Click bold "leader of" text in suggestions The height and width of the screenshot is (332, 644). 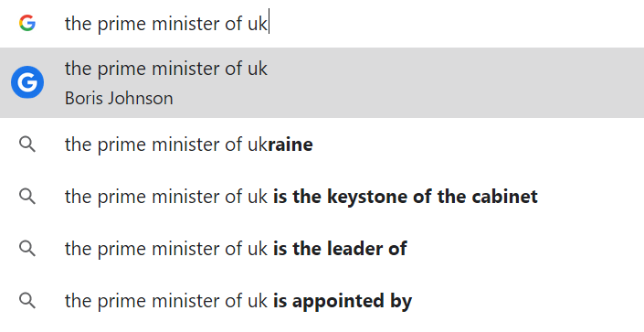coord(367,249)
